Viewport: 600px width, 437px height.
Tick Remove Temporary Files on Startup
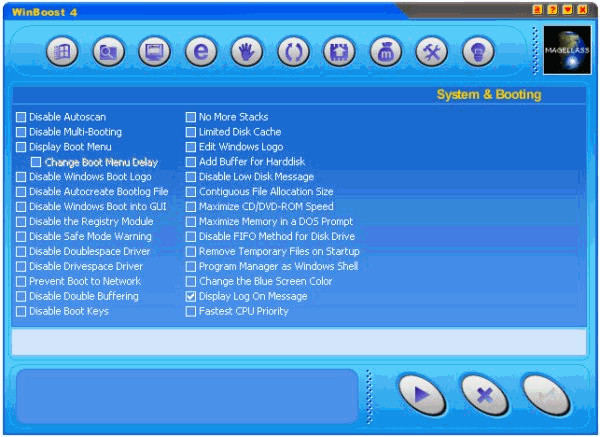191,251
